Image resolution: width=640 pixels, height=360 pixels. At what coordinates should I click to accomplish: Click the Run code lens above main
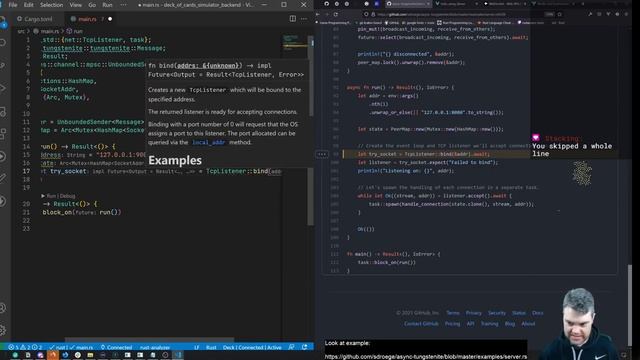(51, 196)
